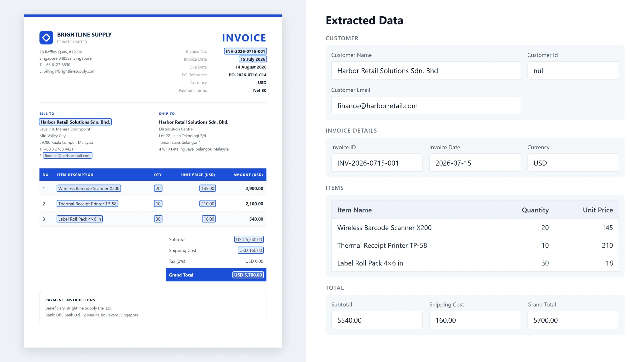The height and width of the screenshot is (362, 644).
Task: Click highlighted unit price 145.00 on invoice
Action: (x=208, y=189)
